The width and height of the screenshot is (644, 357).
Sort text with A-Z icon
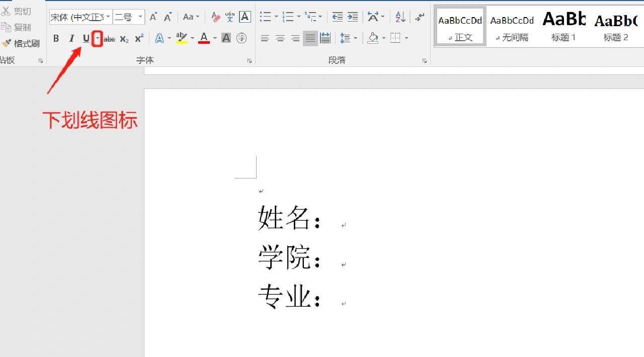400,17
